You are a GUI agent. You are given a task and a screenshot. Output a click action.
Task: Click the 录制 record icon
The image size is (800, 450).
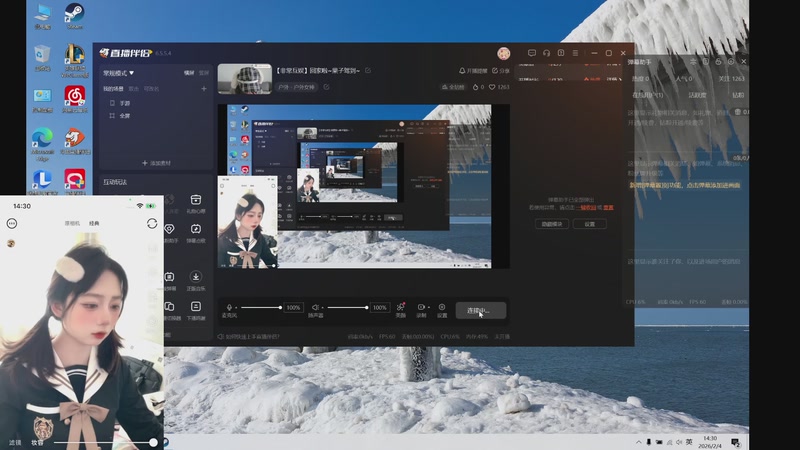420,307
